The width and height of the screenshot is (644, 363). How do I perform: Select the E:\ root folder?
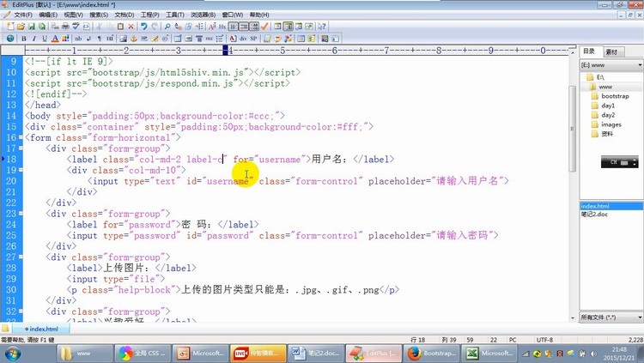tap(600, 77)
